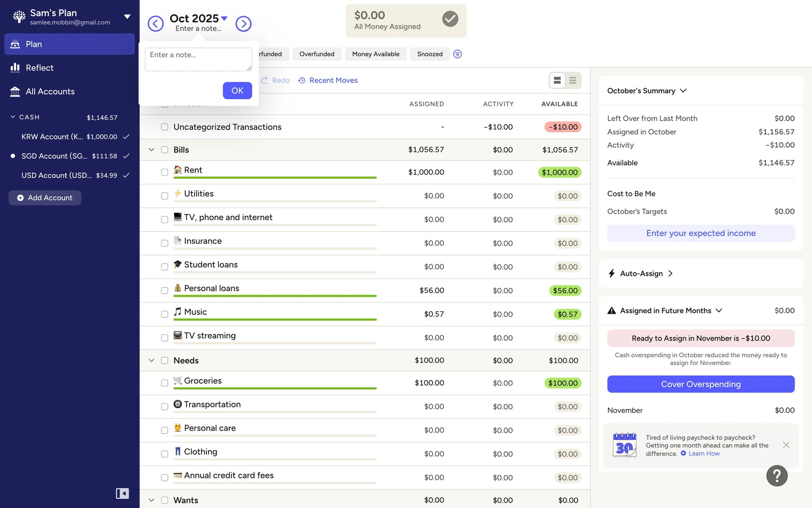The width and height of the screenshot is (812, 508).
Task: Go to the next month with the right arrow
Action: click(x=243, y=24)
